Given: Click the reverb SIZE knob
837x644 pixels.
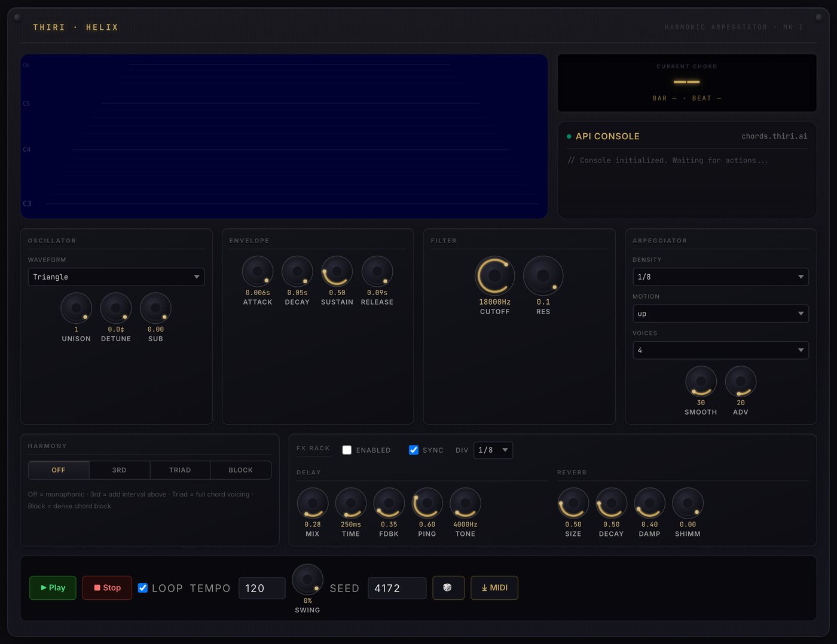Looking at the screenshot, I should click(573, 504).
